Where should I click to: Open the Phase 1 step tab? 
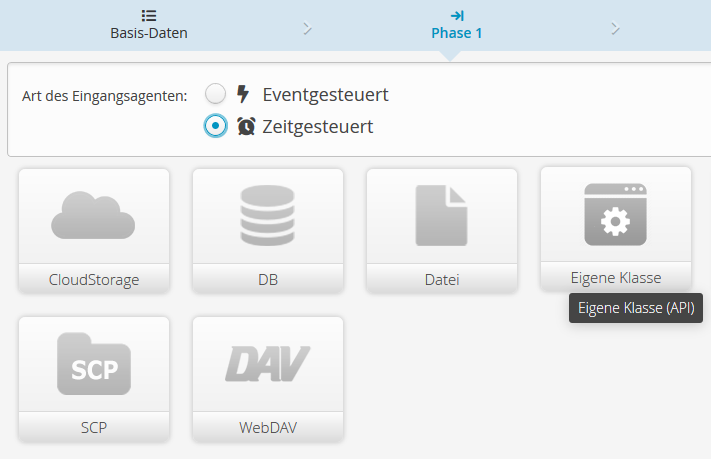point(457,32)
